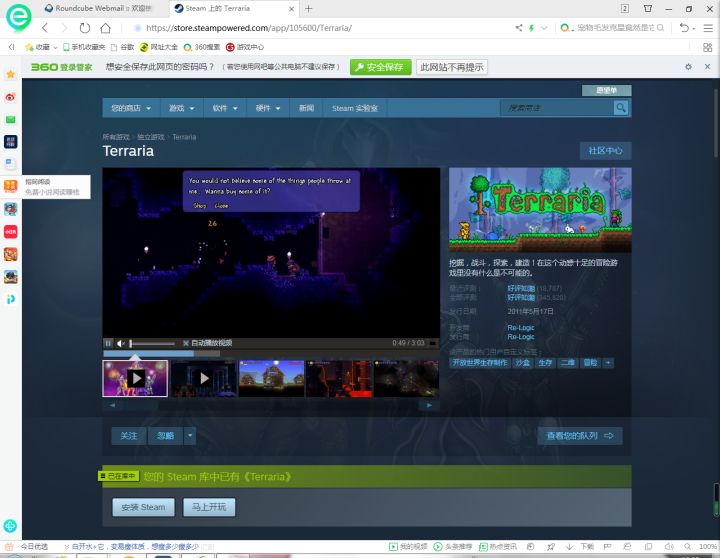The image size is (720, 558).
Task: Mute the video with the speaker icon
Action: pos(121,343)
